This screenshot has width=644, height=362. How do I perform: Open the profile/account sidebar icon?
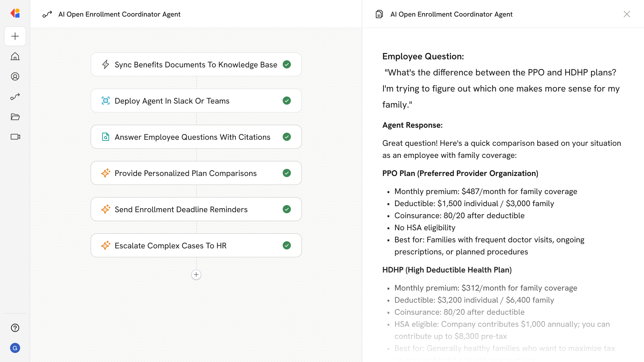coord(15,76)
